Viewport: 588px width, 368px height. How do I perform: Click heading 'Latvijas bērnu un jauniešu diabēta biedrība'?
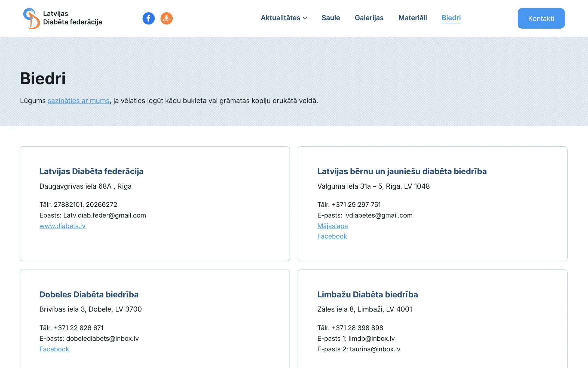click(x=402, y=171)
